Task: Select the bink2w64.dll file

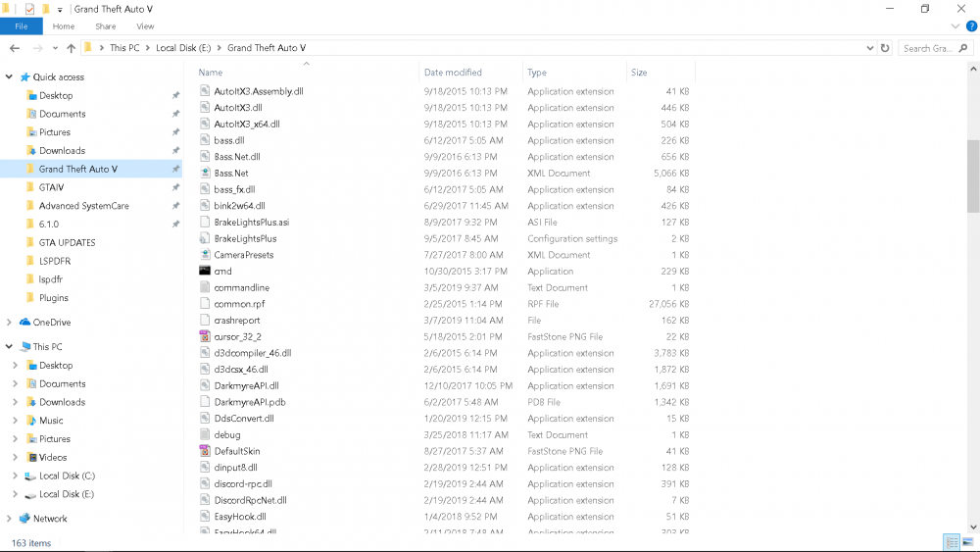Action: point(239,206)
